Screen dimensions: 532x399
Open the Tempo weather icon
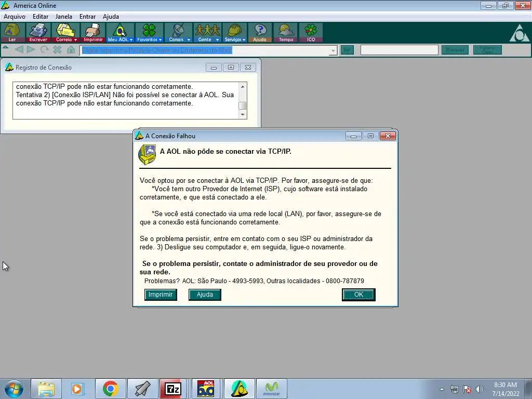(286, 33)
